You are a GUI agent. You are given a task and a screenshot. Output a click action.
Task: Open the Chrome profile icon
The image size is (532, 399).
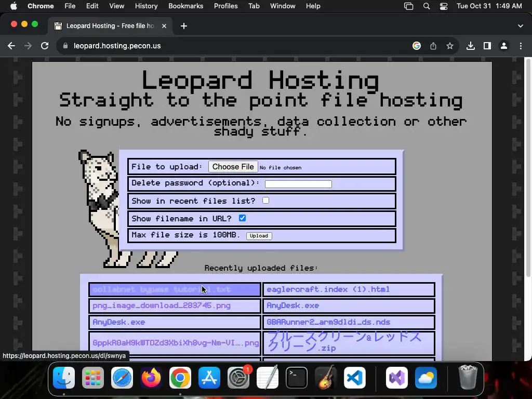click(504, 46)
